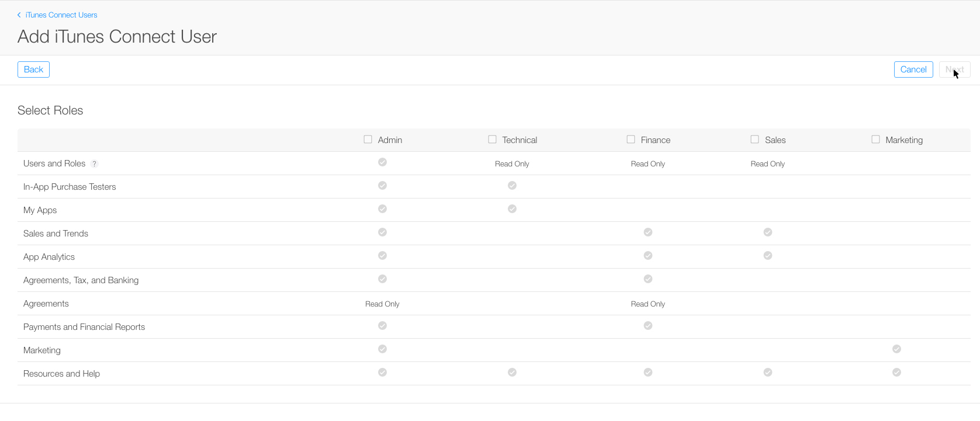This screenshot has height=421, width=980.
Task: Open the iTunes Connect Users breadcrumb link
Action: pos(61,15)
